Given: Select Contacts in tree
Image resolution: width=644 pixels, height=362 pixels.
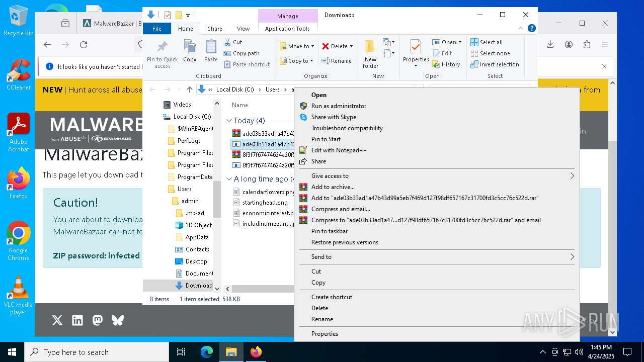Looking at the screenshot, I should tap(197, 249).
